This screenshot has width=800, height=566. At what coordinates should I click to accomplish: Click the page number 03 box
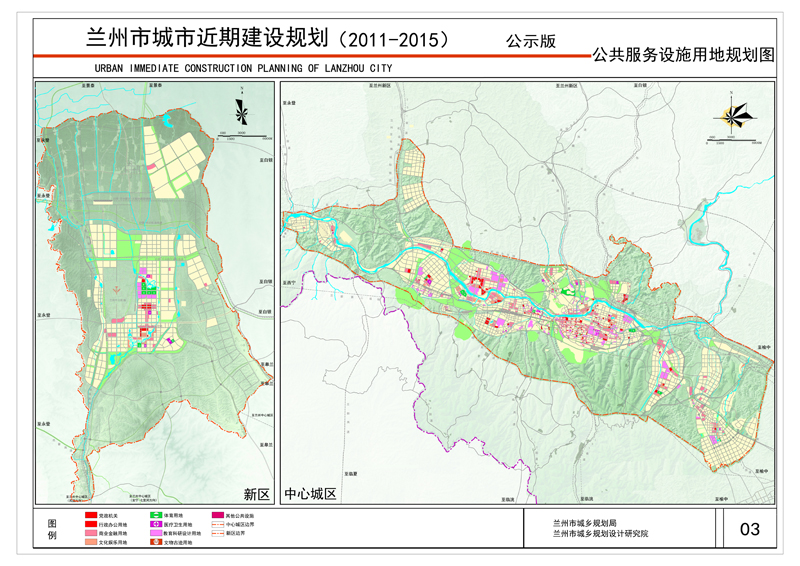click(x=750, y=530)
